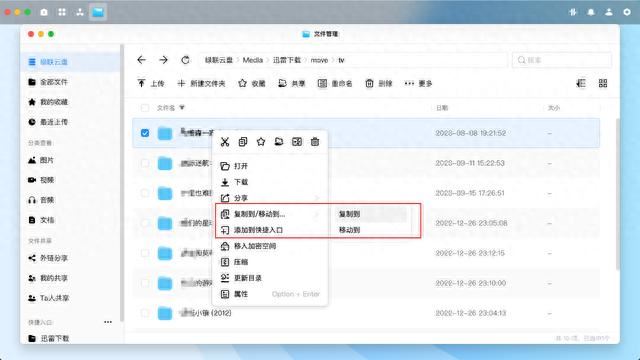Check the folder ending in 小镇 (2012)

tap(145, 313)
